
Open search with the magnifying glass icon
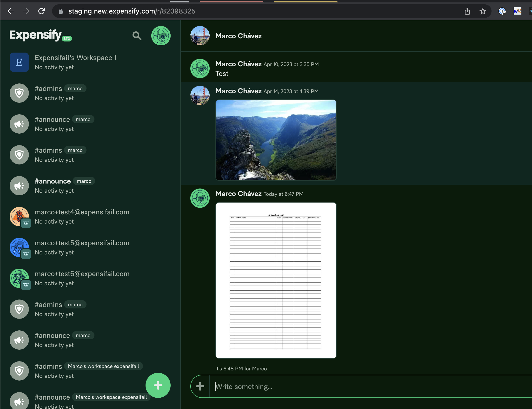click(x=137, y=35)
